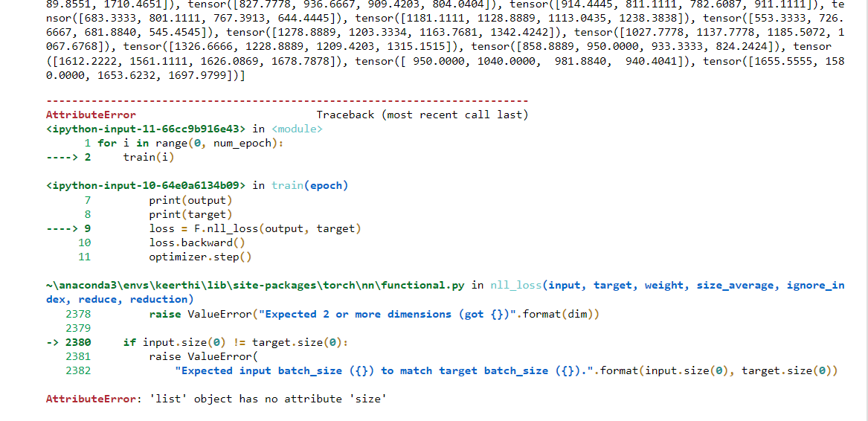Click line number 2382
The image size is (868, 421).
pos(78,370)
